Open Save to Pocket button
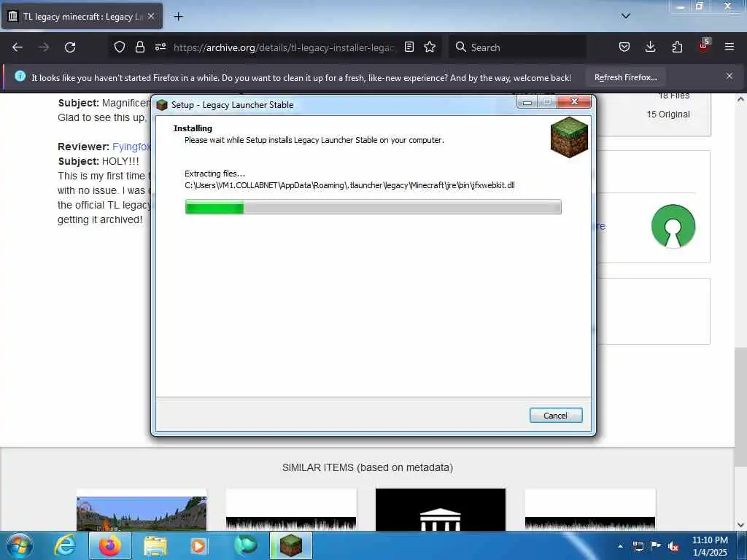 [624, 47]
